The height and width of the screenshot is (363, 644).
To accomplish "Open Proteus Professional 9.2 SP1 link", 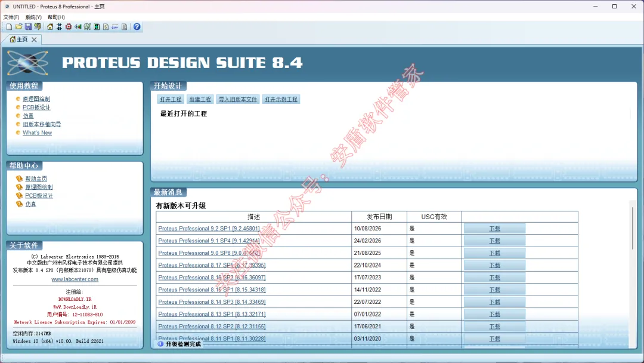I will pos(209,229).
